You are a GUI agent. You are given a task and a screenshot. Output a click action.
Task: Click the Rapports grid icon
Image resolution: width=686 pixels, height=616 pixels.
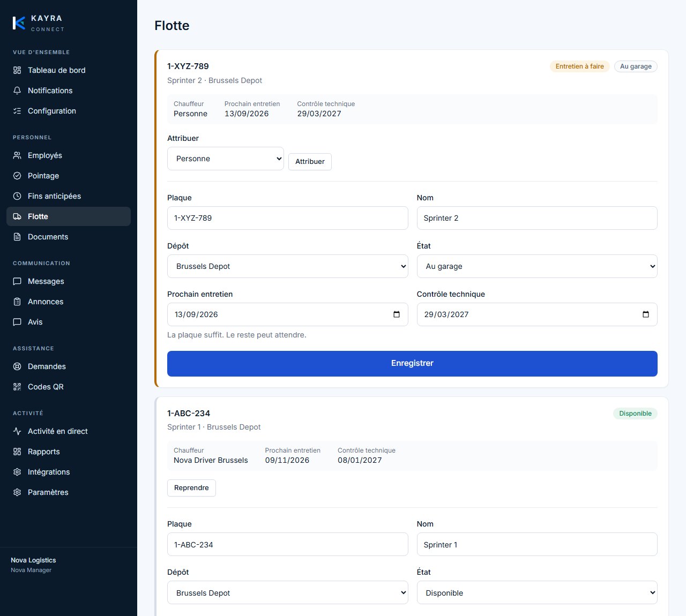click(x=17, y=452)
